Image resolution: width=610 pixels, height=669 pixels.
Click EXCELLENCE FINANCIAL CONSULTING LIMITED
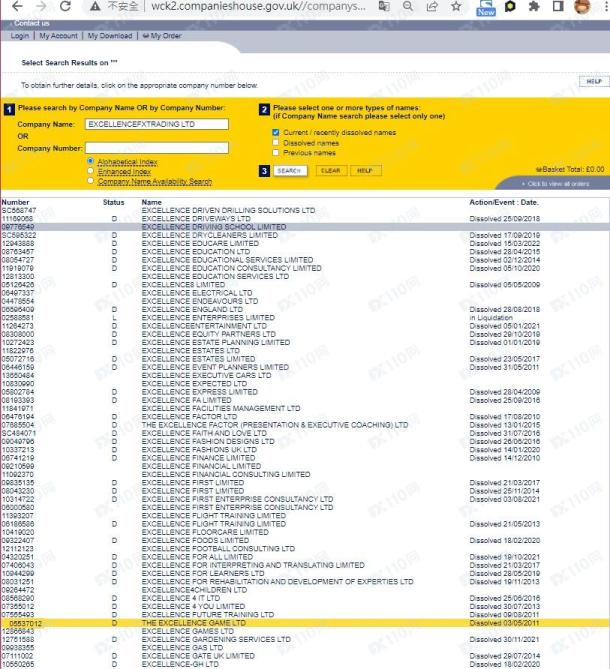pyautogui.click(x=226, y=474)
